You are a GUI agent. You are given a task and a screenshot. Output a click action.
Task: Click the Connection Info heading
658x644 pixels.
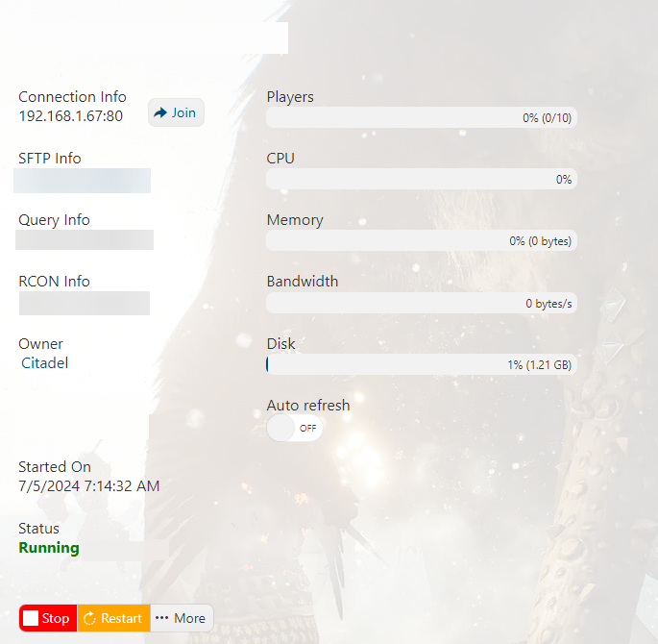tap(72, 97)
